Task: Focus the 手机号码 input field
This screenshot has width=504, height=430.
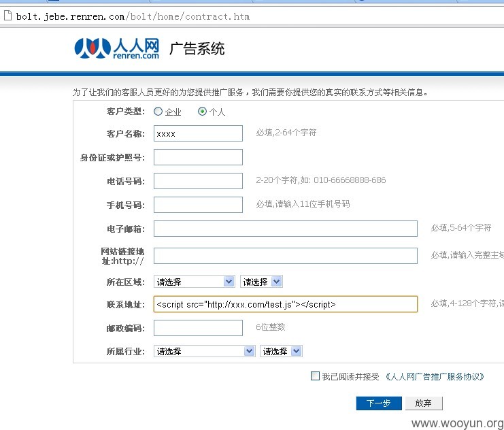Action: coord(198,205)
